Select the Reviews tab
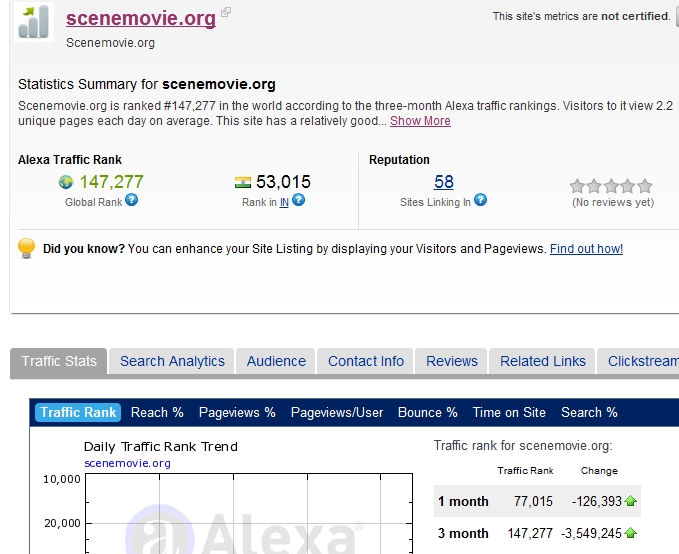 pos(452,361)
